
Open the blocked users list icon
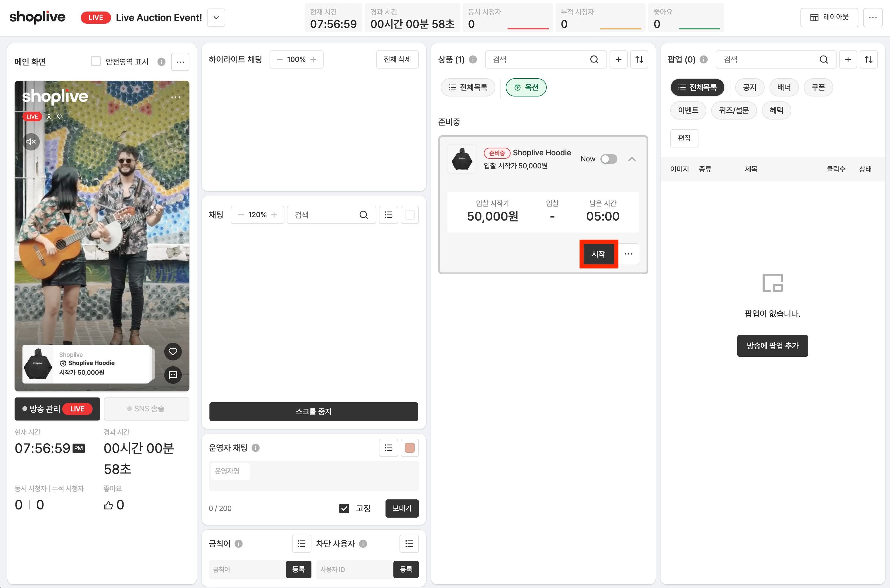pyautogui.click(x=409, y=544)
